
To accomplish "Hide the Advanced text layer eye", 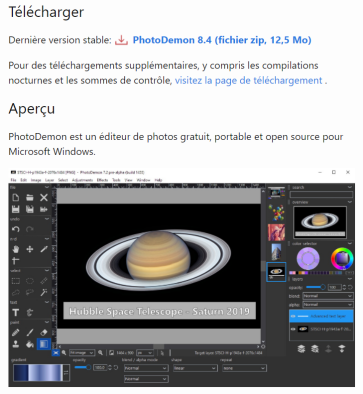I will tap(293, 316).
